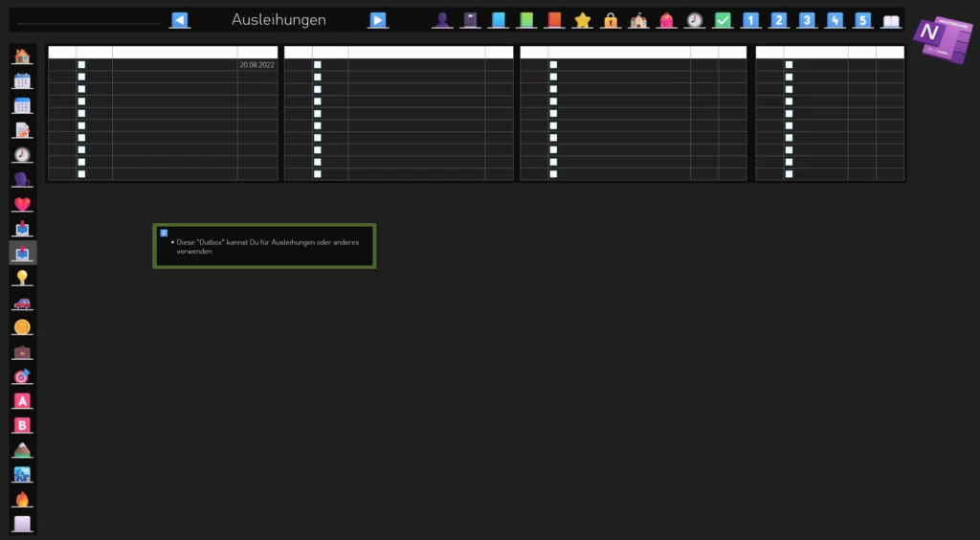The image size is (980, 540).
Task: Click the pink backpack icon
Action: coord(666,20)
